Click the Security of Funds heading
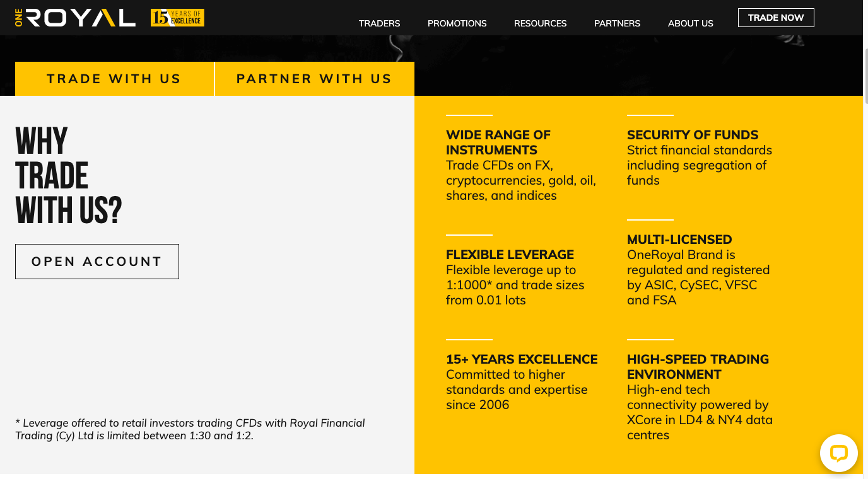This screenshot has width=868, height=479. pyautogui.click(x=693, y=135)
